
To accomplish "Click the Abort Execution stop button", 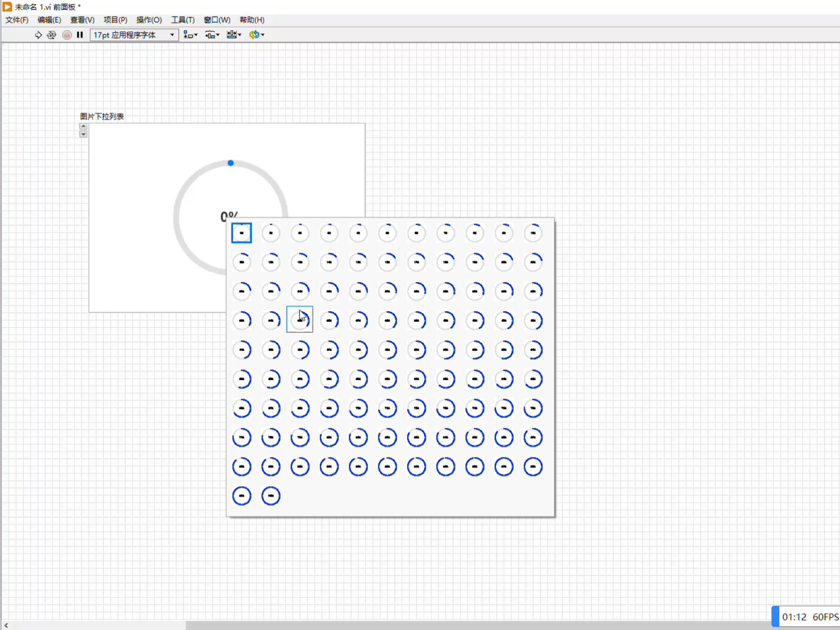I will [x=66, y=35].
